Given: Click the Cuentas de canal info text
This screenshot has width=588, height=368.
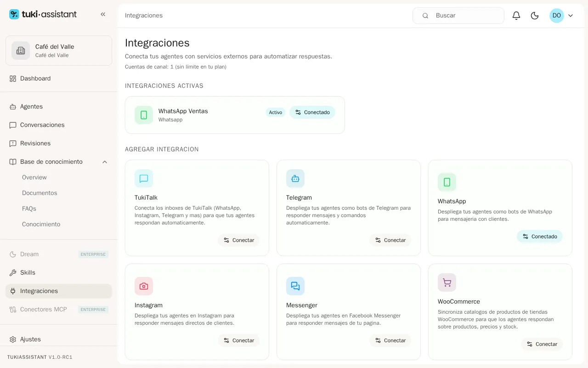Looking at the screenshot, I should [x=175, y=67].
